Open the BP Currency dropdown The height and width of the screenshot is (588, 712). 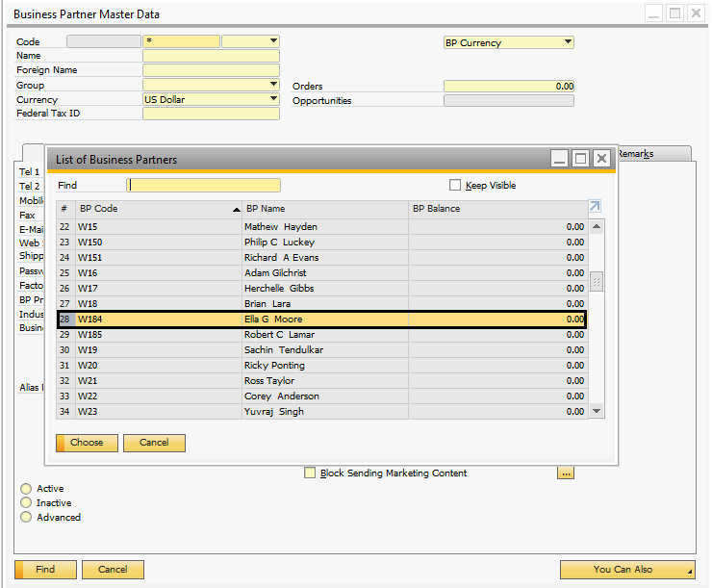(x=568, y=42)
